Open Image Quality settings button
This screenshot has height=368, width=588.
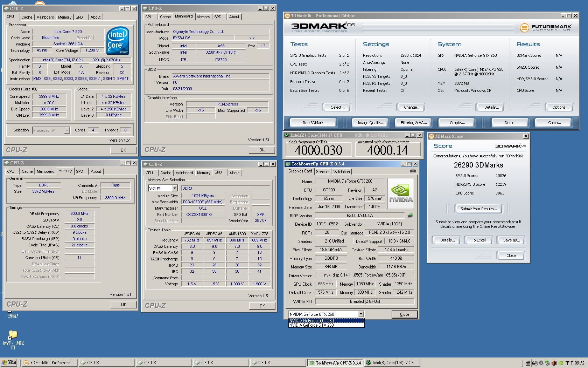[x=371, y=123]
